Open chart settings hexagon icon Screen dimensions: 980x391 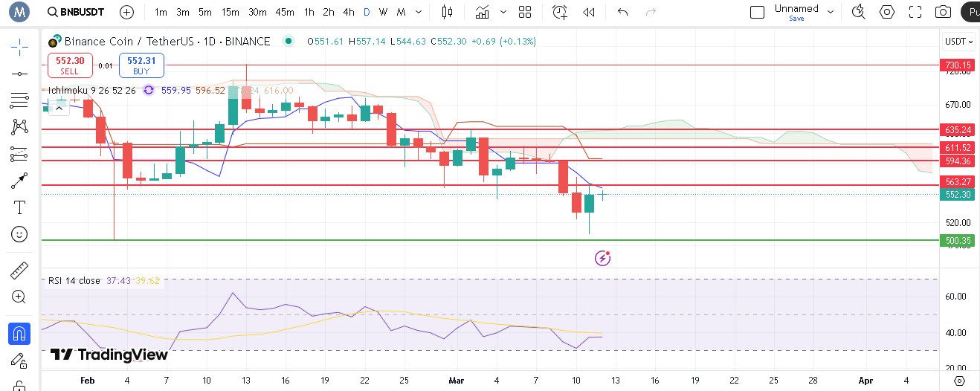coord(887,12)
